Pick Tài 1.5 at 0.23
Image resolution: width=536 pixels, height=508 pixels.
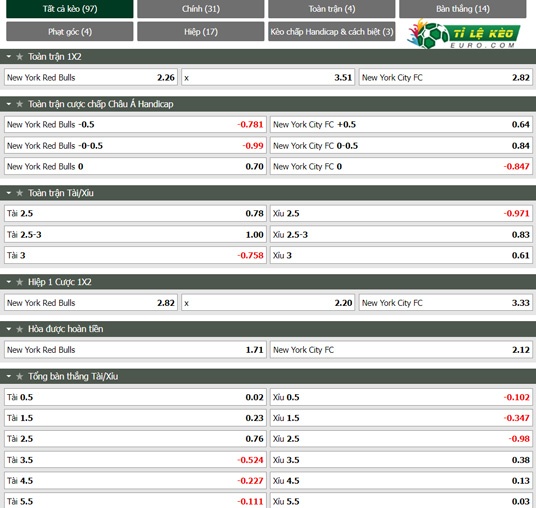click(135, 418)
